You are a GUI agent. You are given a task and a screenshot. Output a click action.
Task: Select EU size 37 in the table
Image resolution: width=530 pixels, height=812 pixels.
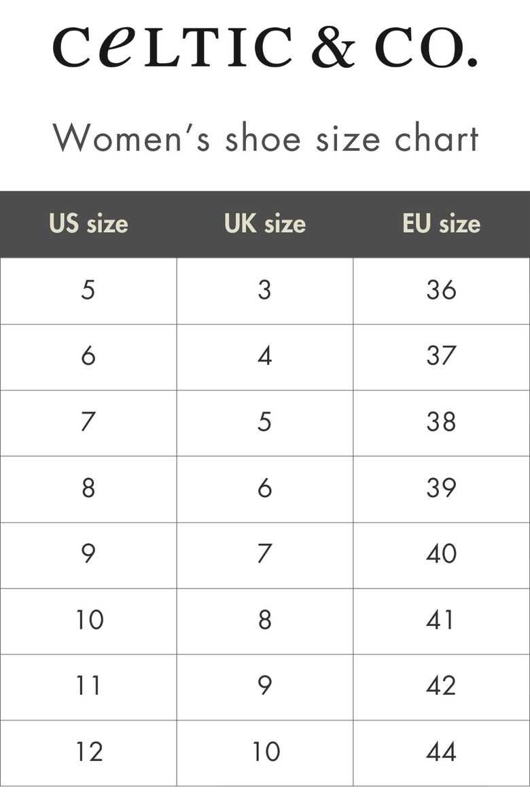click(441, 356)
